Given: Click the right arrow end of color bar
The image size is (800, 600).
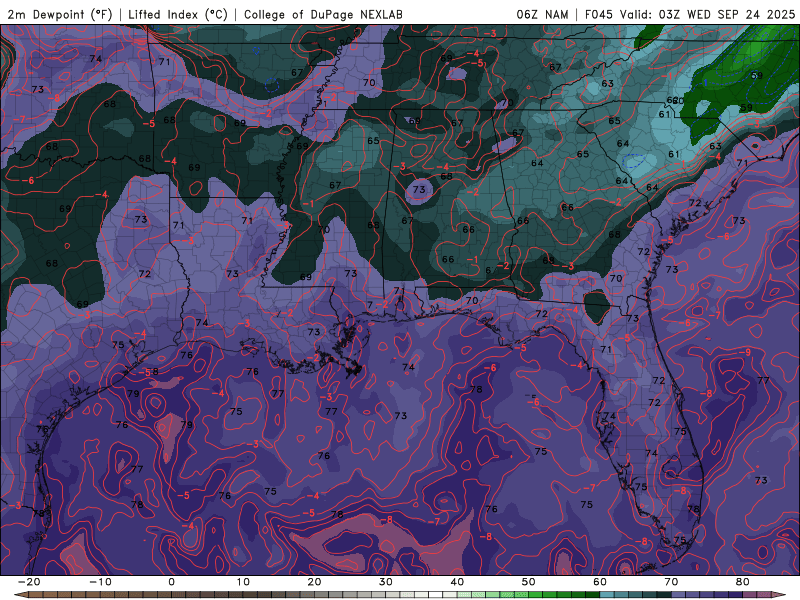Looking at the screenshot, I should [780, 595].
